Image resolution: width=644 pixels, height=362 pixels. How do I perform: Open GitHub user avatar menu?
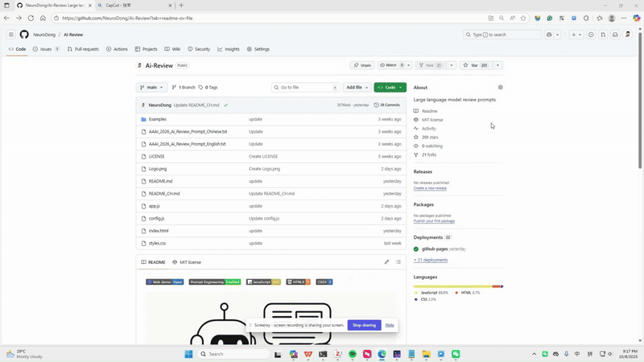pyautogui.click(x=628, y=35)
